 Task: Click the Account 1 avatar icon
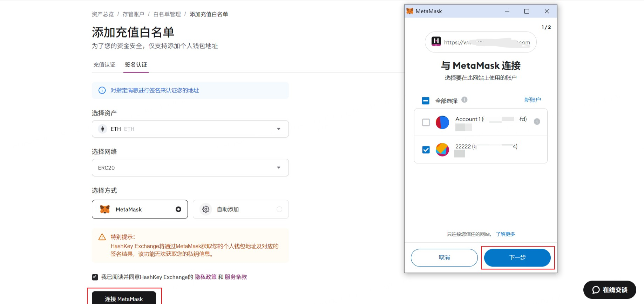click(x=442, y=123)
